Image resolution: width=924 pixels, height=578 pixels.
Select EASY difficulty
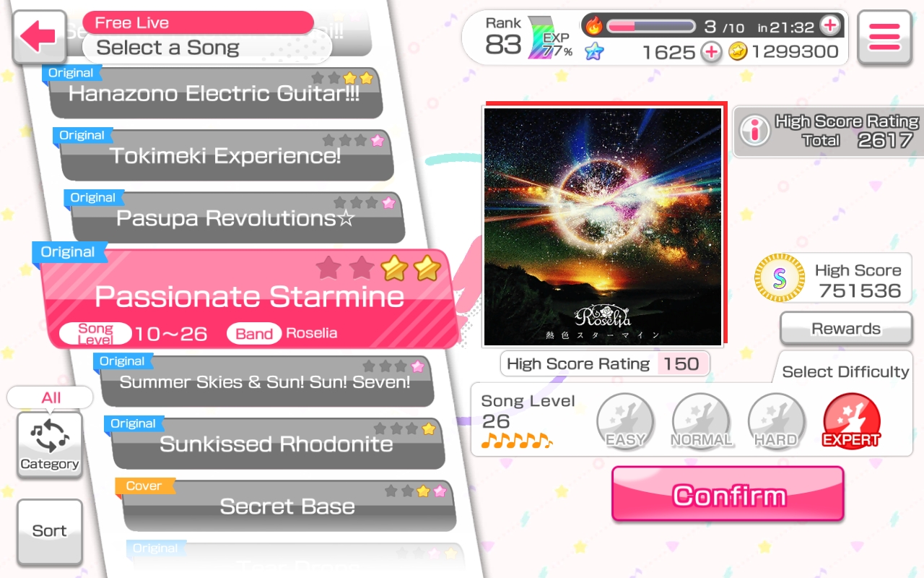coord(625,422)
